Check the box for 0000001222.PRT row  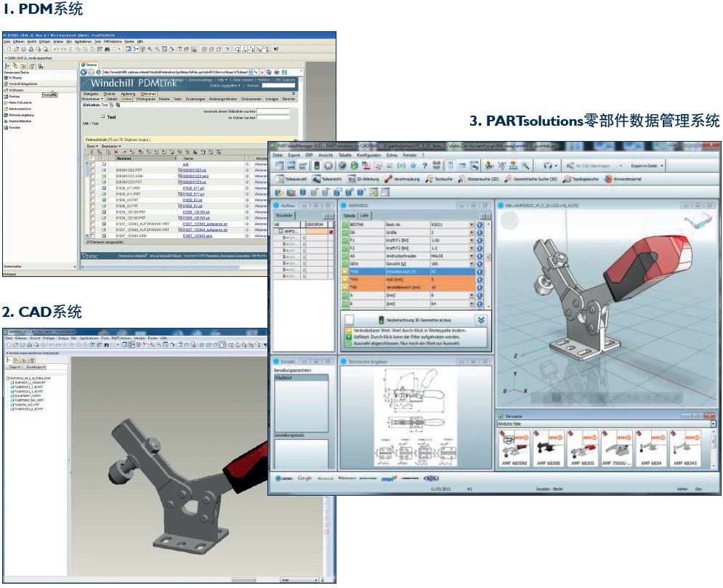pyautogui.click(x=92, y=170)
